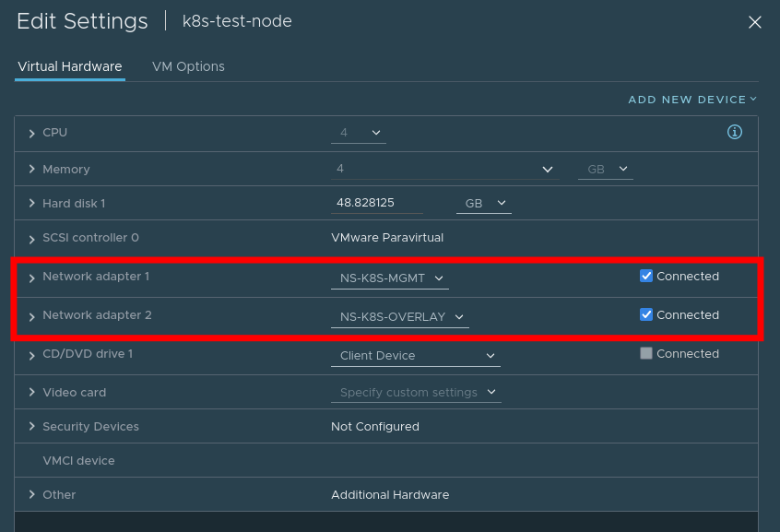The height and width of the screenshot is (532, 780).
Task: Expand Network adapter 1 details
Action: pyautogui.click(x=32, y=278)
